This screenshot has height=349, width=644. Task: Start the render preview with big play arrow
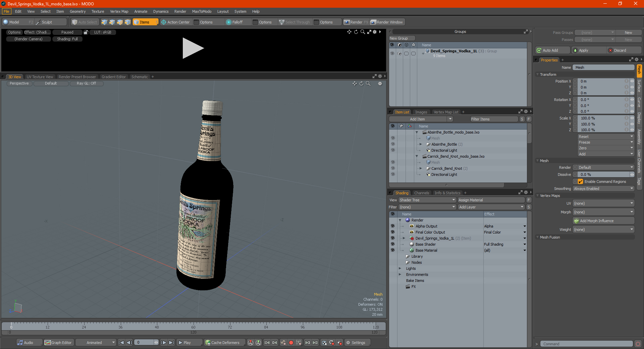point(193,48)
